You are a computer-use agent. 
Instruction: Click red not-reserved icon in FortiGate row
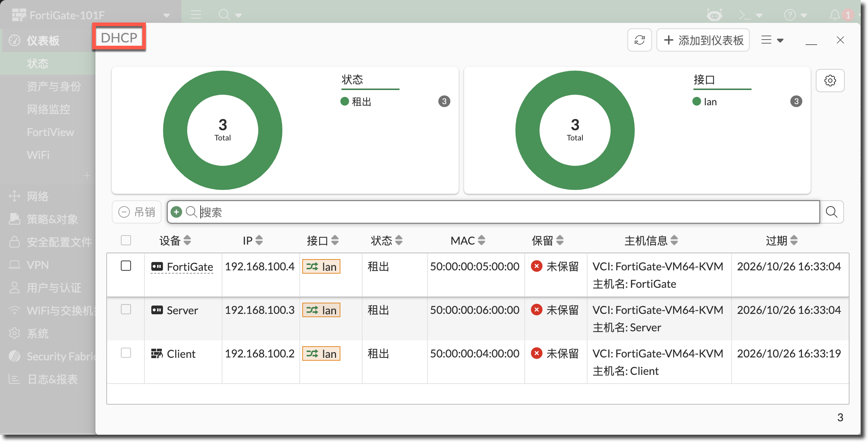click(536, 266)
